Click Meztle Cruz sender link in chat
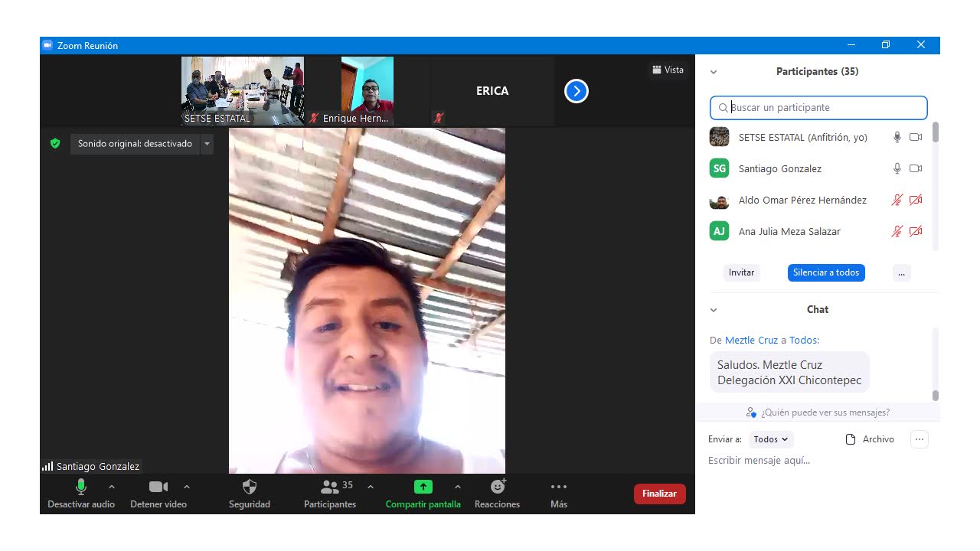 coord(751,341)
